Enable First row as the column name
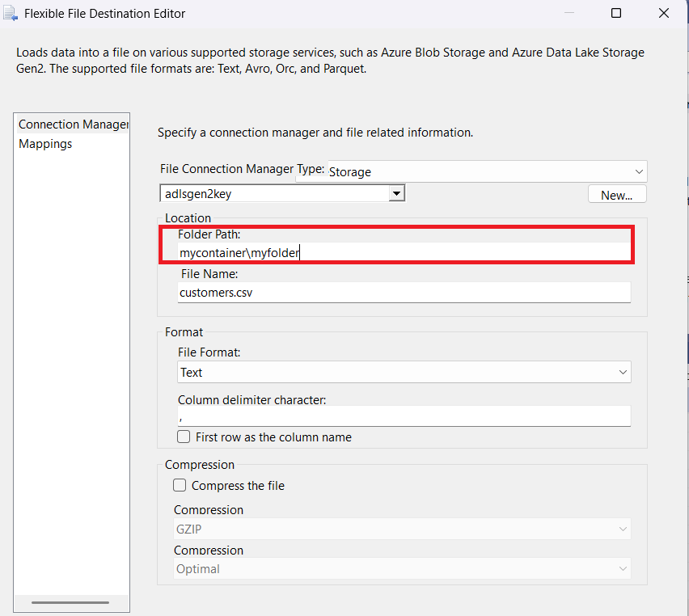The image size is (689, 616). click(x=184, y=437)
